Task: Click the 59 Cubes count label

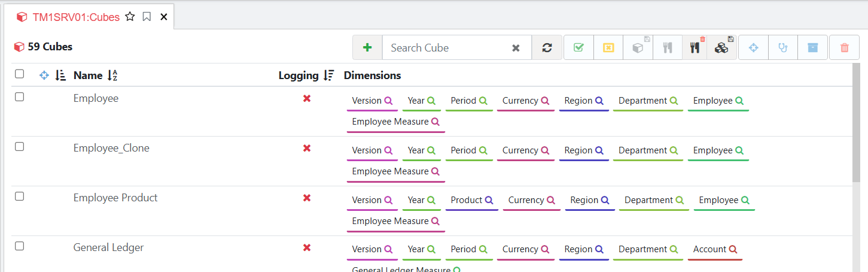Action: click(x=50, y=47)
